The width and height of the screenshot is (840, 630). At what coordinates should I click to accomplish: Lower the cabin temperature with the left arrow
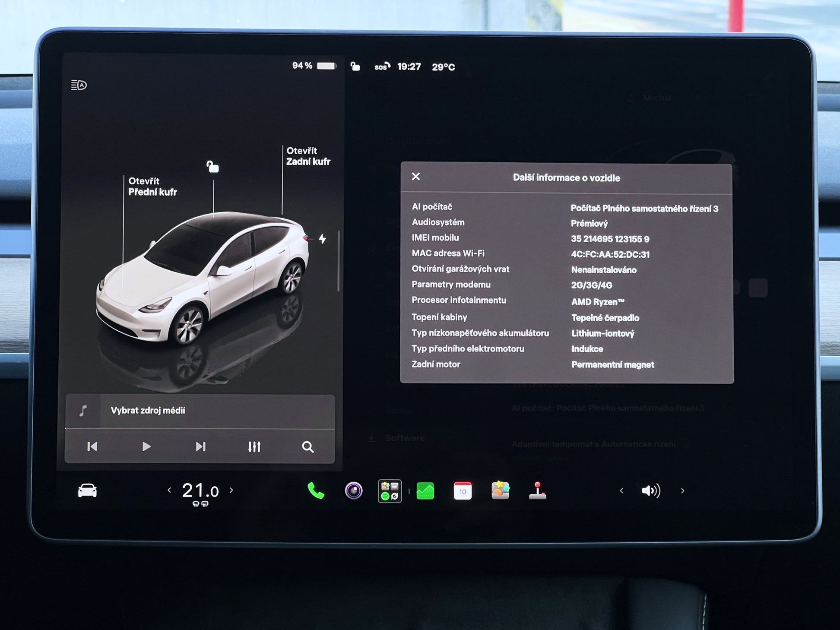click(169, 490)
